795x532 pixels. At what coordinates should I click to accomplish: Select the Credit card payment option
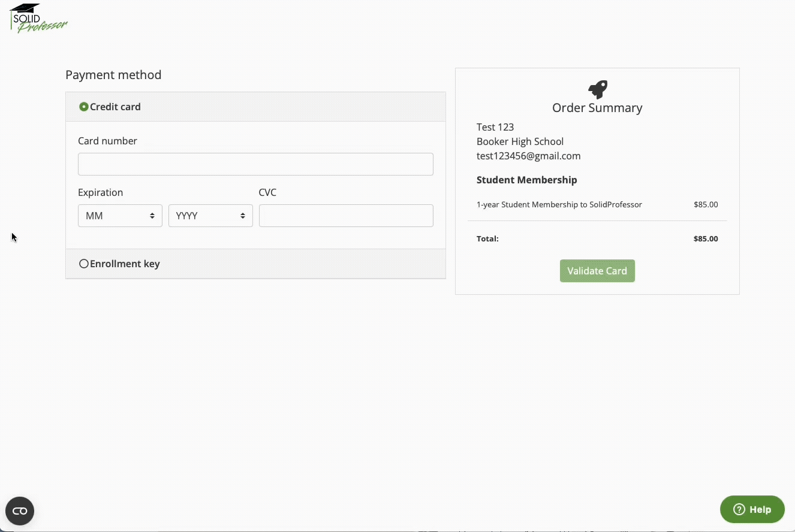pos(84,107)
